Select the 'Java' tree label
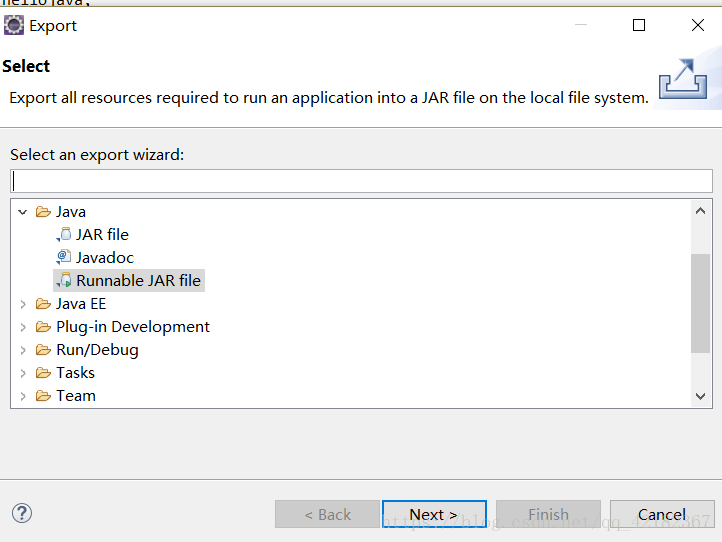Screen dimensions: 722x542 pyautogui.click(x=71, y=212)
